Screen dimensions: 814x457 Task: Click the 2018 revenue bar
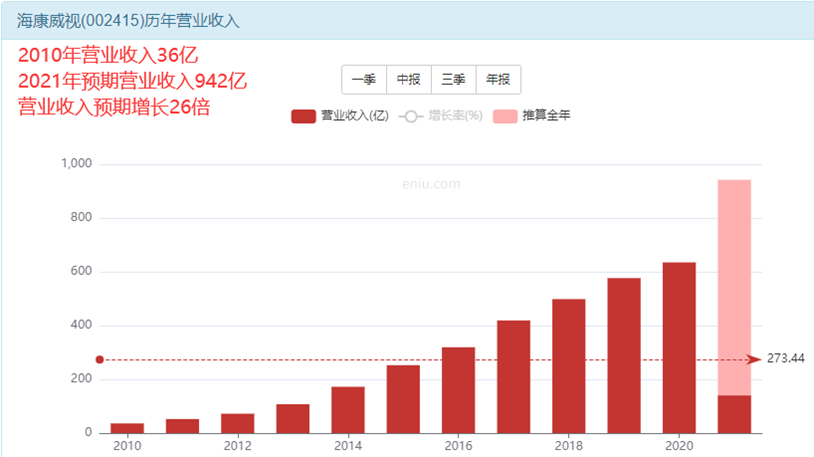click(569, 366)
